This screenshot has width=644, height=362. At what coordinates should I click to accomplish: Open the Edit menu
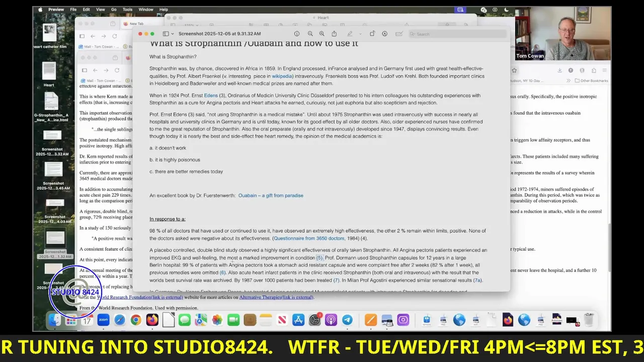pos(87,10)
